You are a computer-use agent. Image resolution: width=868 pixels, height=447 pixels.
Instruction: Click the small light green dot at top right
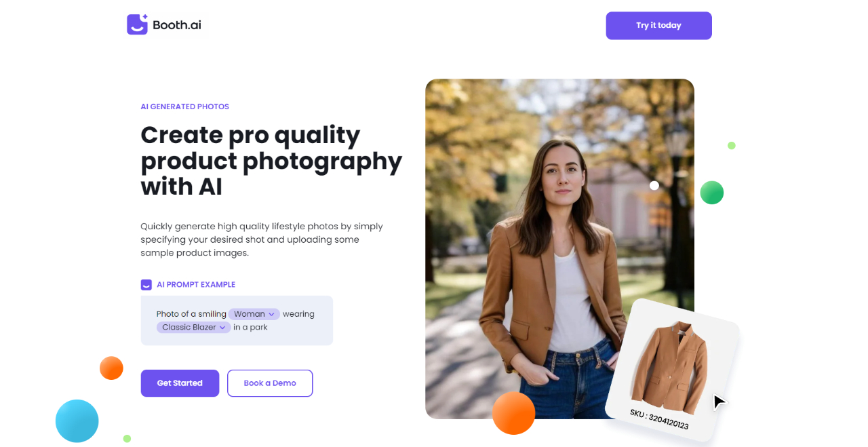pyautogui.click(x=732, y=145)
